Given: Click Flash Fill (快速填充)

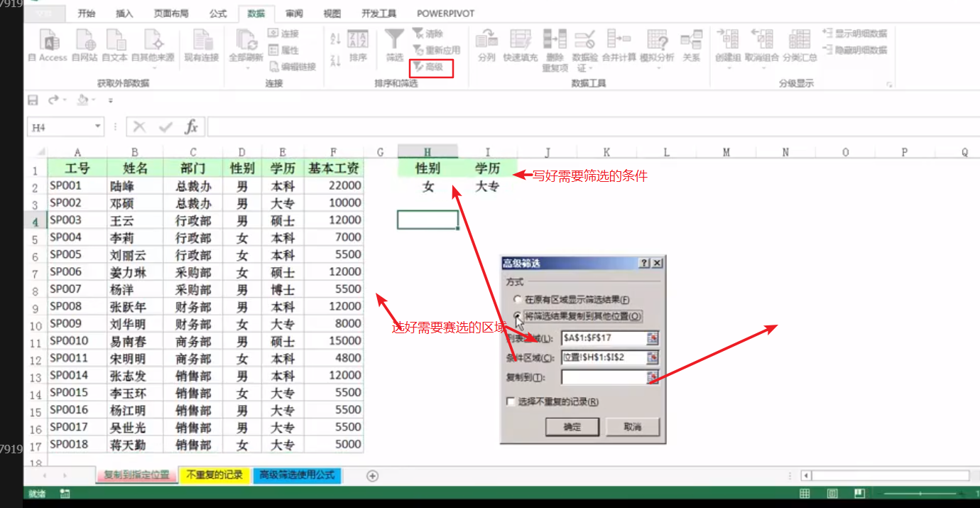Looking at the screenshot, I should (521, 45).
